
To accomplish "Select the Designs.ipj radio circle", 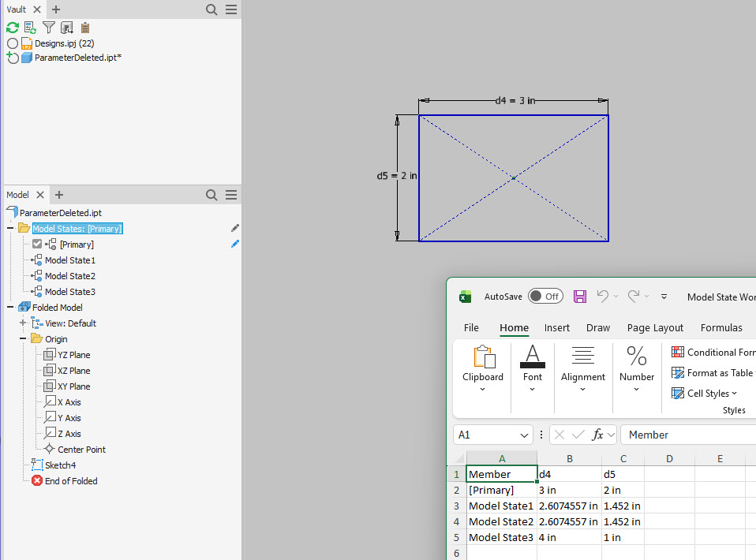I will click(x=13, y=43).
